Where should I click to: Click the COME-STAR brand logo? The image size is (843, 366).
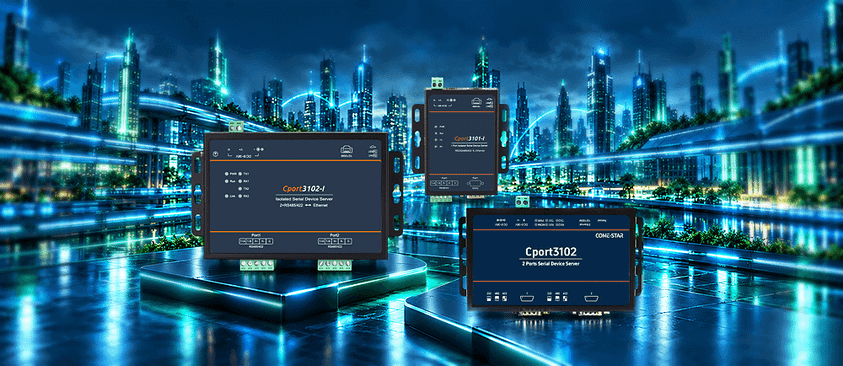[x=610, y=235]
